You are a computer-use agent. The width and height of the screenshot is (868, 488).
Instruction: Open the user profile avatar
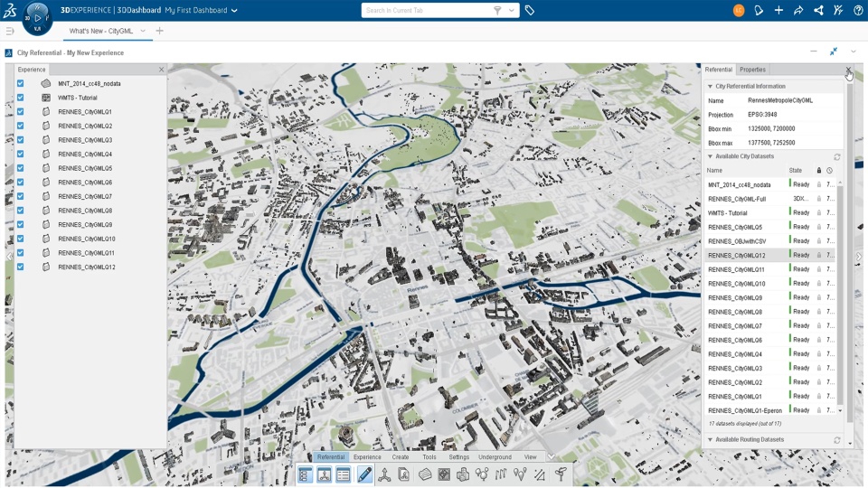(x=739, y=10)
